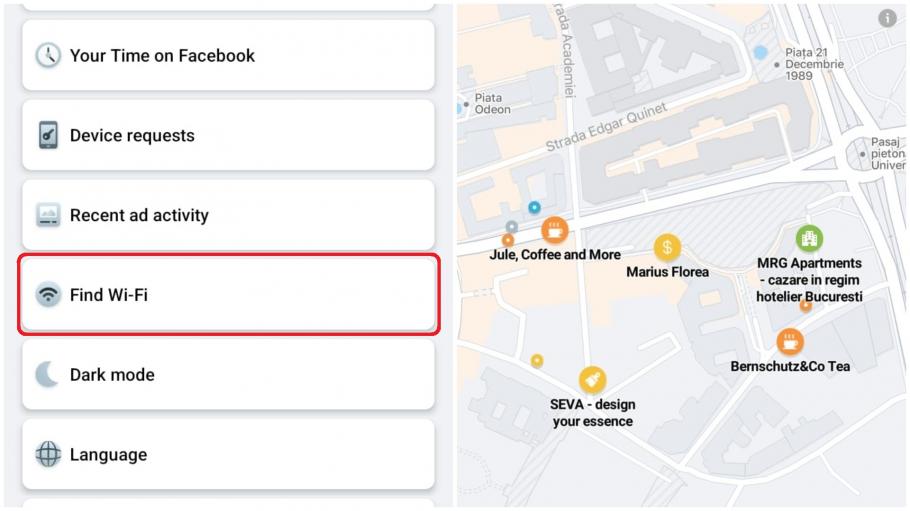The height and width of the screenshot is (511, 910).
Task: Select the Jule, Coffee and More marker
Action: point(555,230)
